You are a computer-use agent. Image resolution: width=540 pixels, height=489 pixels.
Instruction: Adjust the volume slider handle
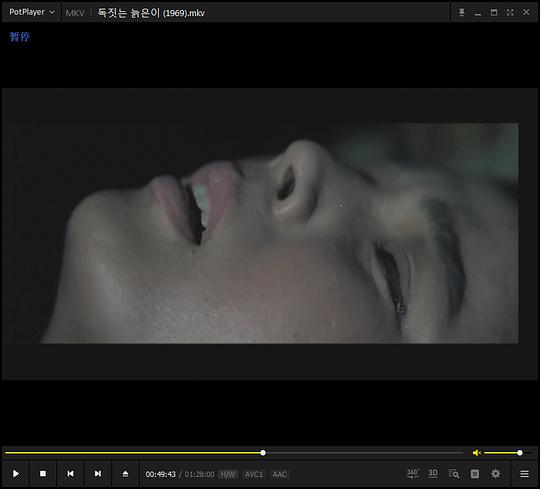[x=520, y=453]
